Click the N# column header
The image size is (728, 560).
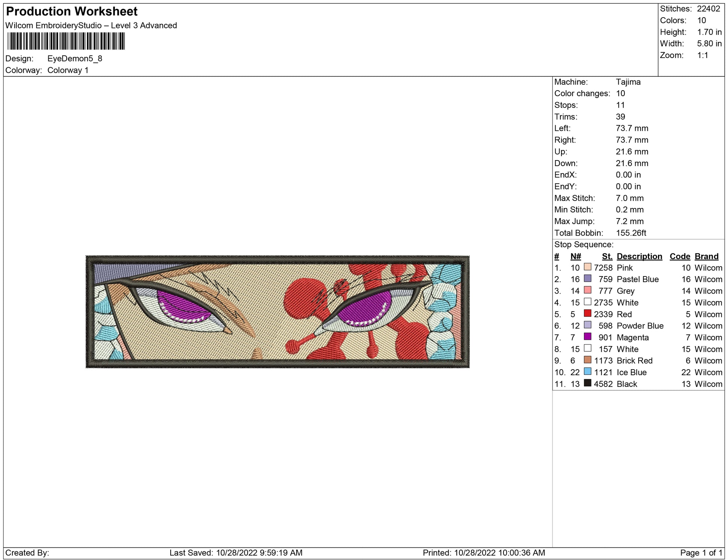point(575,256)
